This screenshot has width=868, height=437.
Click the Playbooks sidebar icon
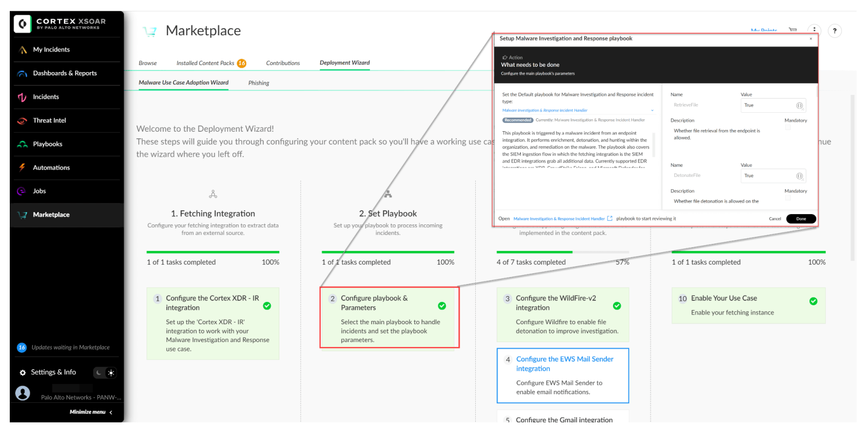22,144
